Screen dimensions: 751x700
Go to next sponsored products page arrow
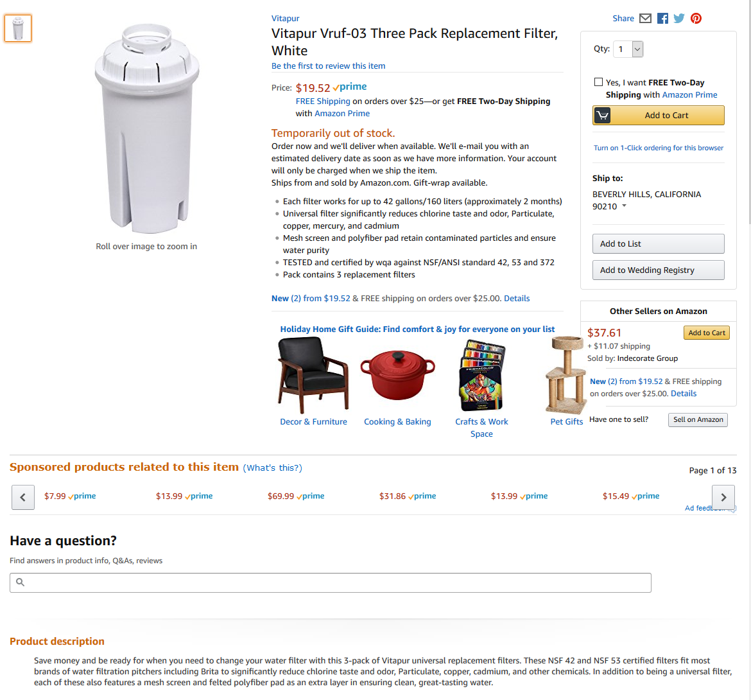click(723, 497)
